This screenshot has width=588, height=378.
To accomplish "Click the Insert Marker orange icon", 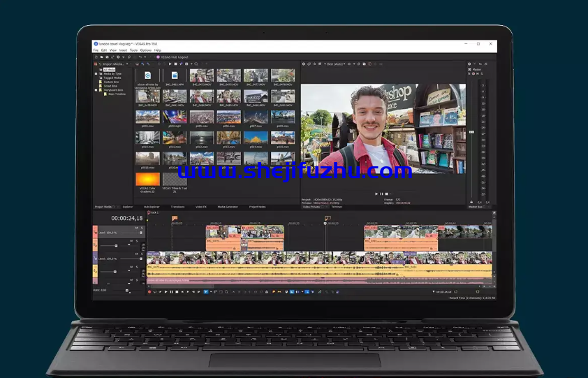I will click(274, 291).
